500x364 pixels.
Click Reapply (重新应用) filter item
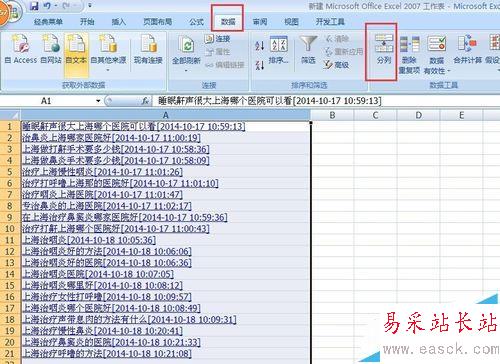coord(343,52)
